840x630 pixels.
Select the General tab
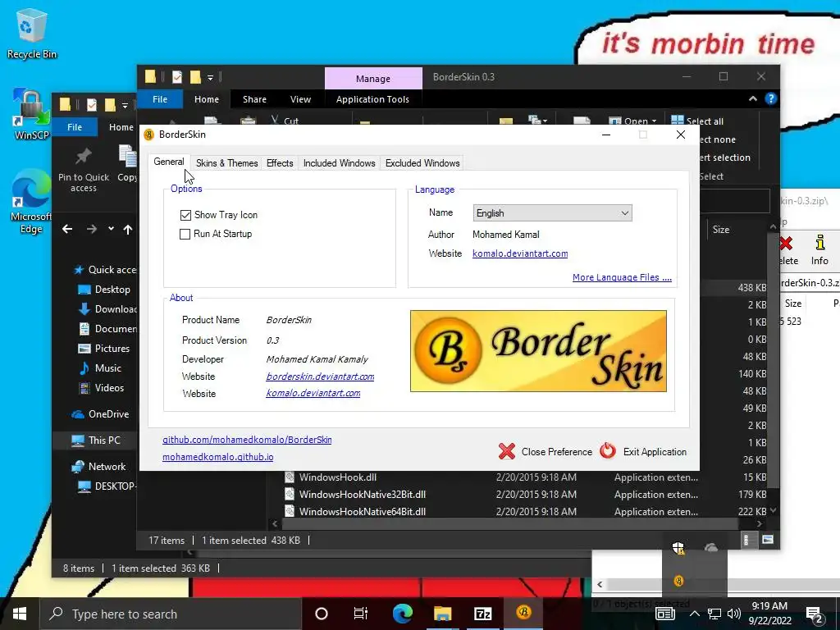tap(169, 162)
